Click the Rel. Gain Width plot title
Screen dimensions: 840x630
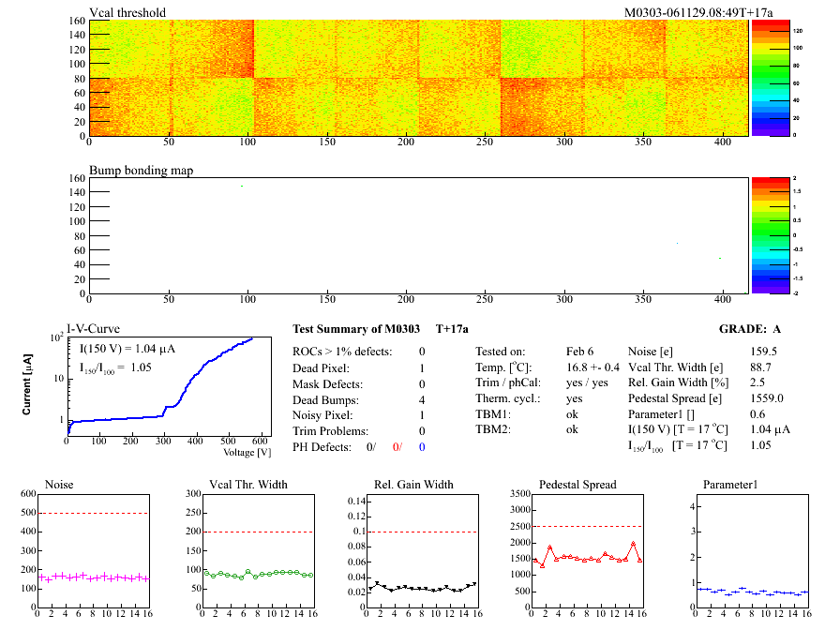point(413,485)
